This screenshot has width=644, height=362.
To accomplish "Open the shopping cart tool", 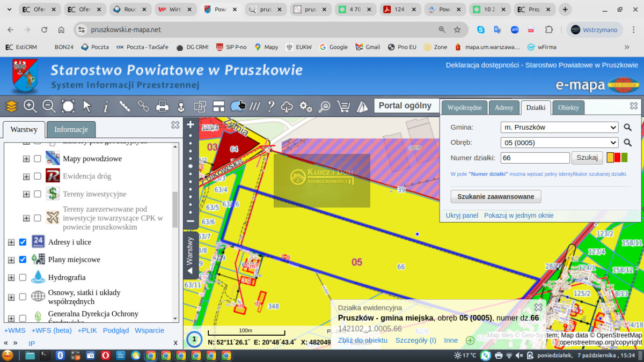I will point(343,106).
